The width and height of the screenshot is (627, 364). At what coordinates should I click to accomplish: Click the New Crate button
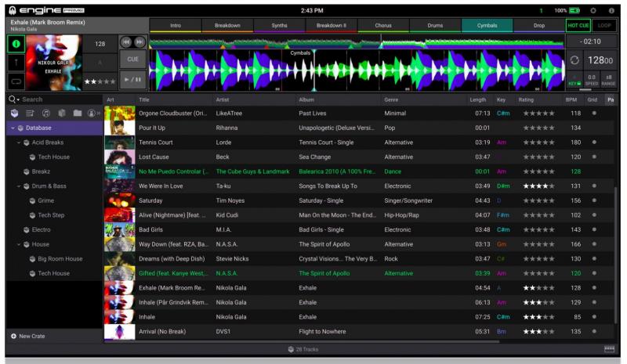(x=28, y=337)
